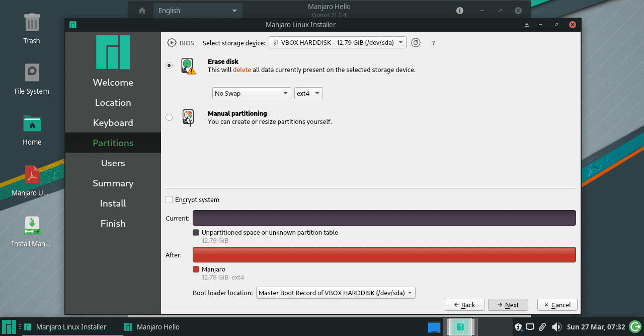
Task: Click the about info icon in Manjaro Hello
Action: pos(459,11)
